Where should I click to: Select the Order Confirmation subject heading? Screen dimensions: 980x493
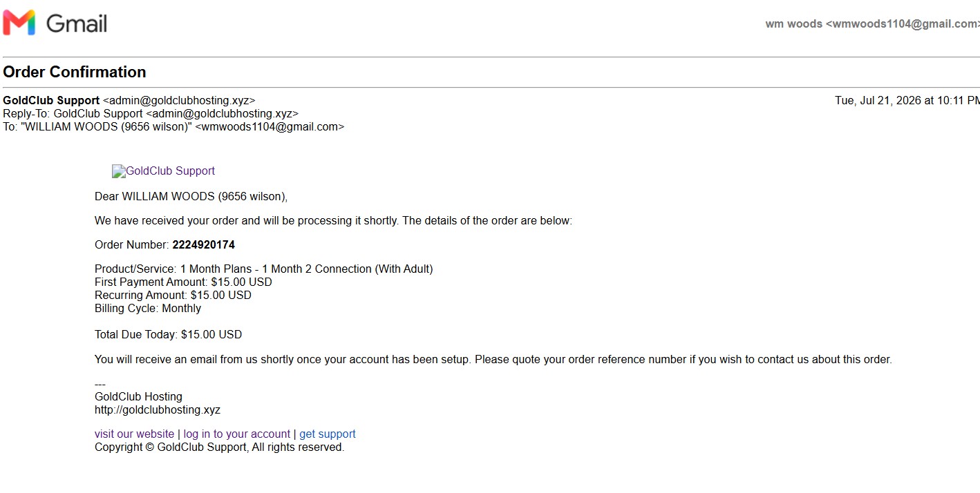[x=75, y=72]
